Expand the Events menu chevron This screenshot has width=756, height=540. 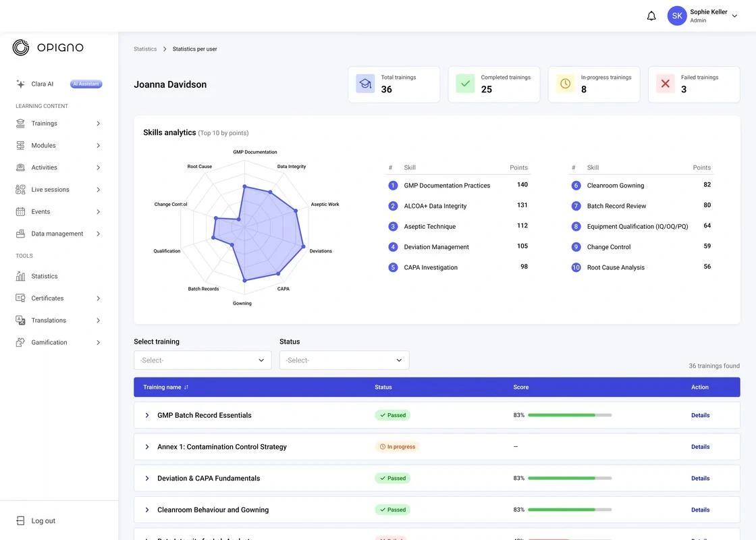coord(99,212)
